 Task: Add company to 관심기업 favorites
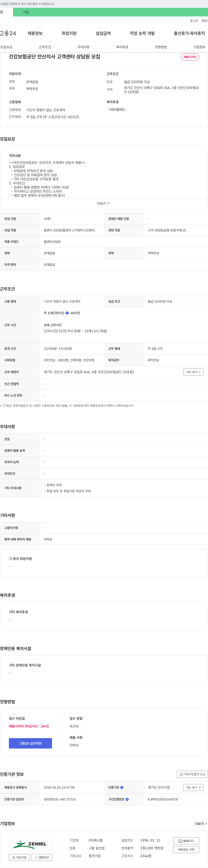pyautogui.click(x=19, y=857)
